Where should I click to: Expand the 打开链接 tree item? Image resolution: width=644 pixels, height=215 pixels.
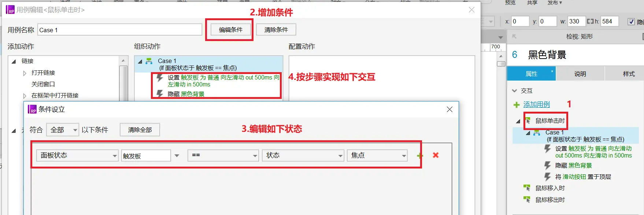click(x=25, y=73)
